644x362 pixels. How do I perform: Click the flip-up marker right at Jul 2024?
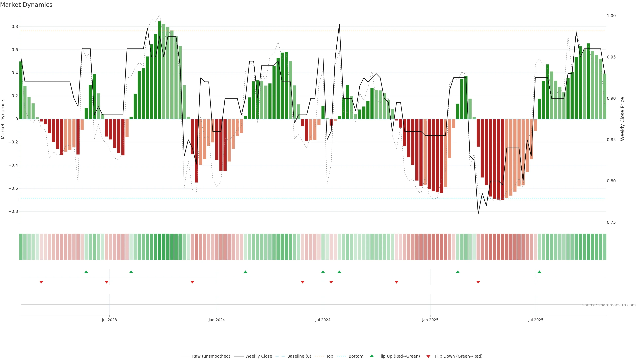[323, 272]
